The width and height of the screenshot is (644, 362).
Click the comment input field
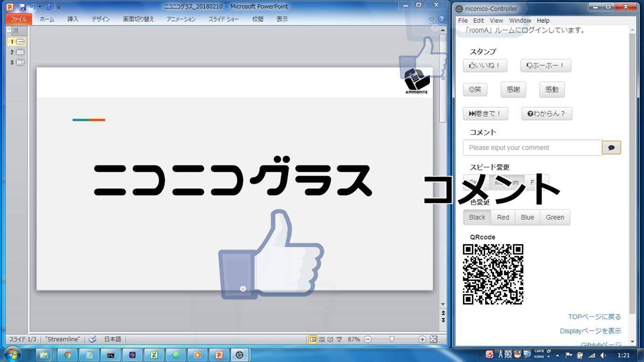[532, 148]
